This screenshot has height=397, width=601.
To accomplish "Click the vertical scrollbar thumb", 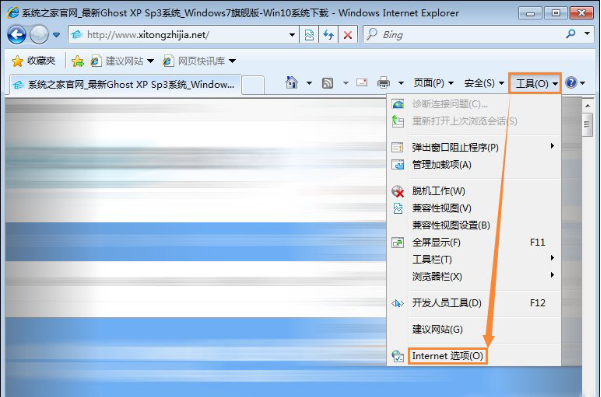I will pyautogui.click(x=587, y=124).
